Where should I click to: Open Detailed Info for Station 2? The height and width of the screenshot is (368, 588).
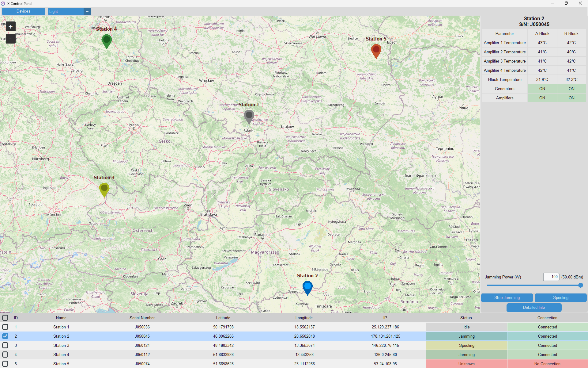click(534, 307)
